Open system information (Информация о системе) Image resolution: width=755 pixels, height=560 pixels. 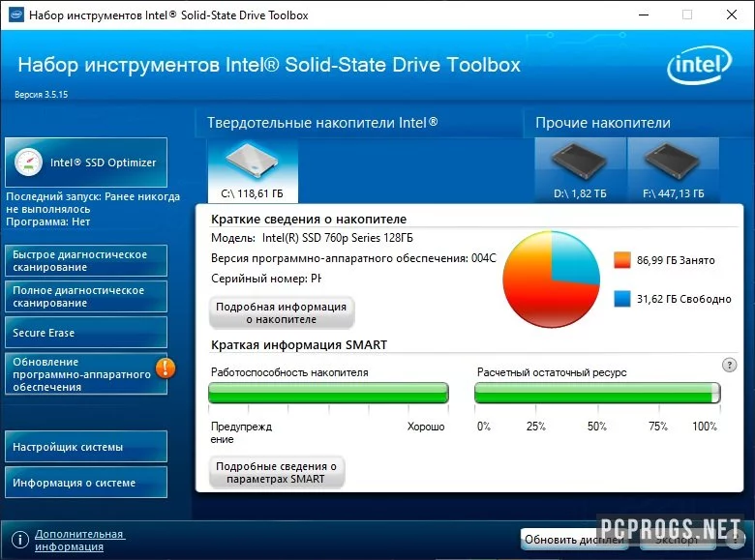(x=86, y=482)
